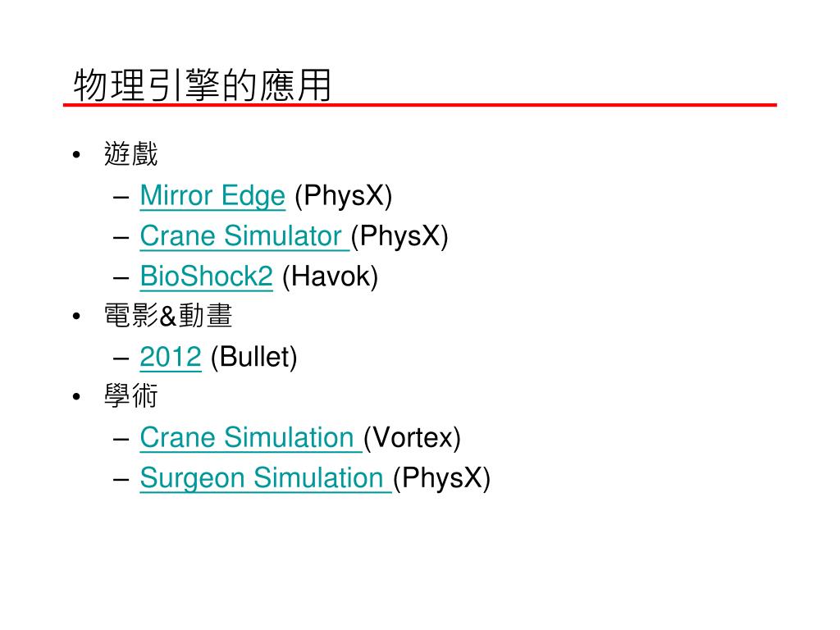Click the slide title 物理引擎的應用
840x630 pixels.
203,84
